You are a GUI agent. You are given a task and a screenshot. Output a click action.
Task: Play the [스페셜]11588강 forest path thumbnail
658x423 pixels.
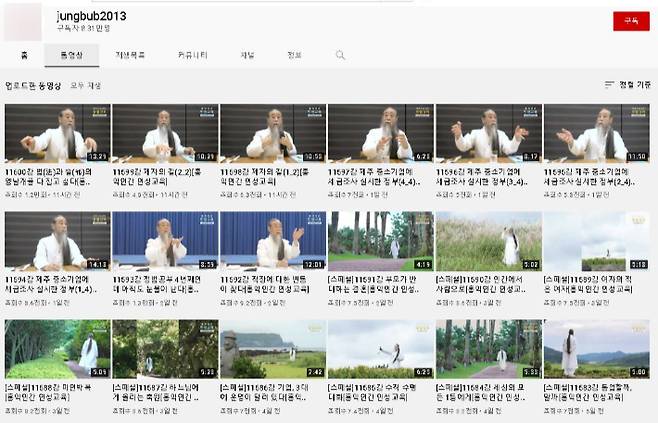[57, 349]
